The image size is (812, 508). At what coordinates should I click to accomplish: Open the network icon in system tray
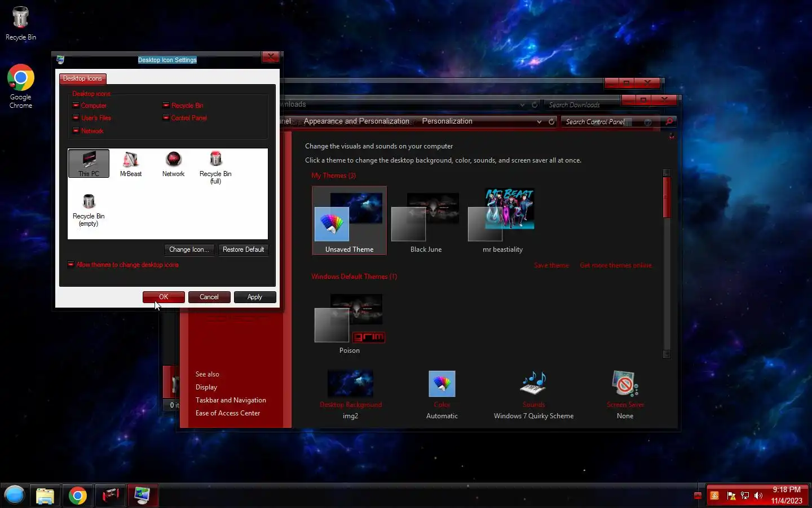click(745, 496)
